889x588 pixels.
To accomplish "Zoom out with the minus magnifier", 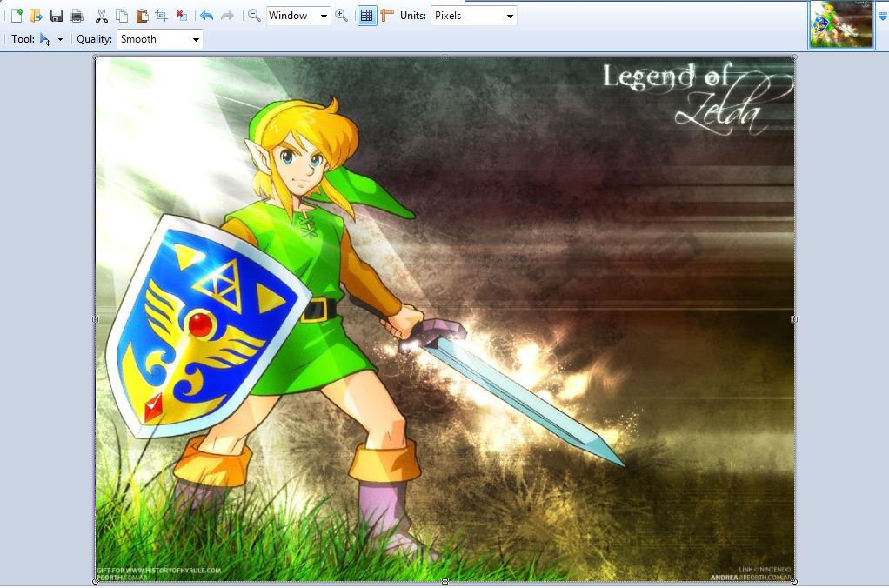I will coord(255,16).
